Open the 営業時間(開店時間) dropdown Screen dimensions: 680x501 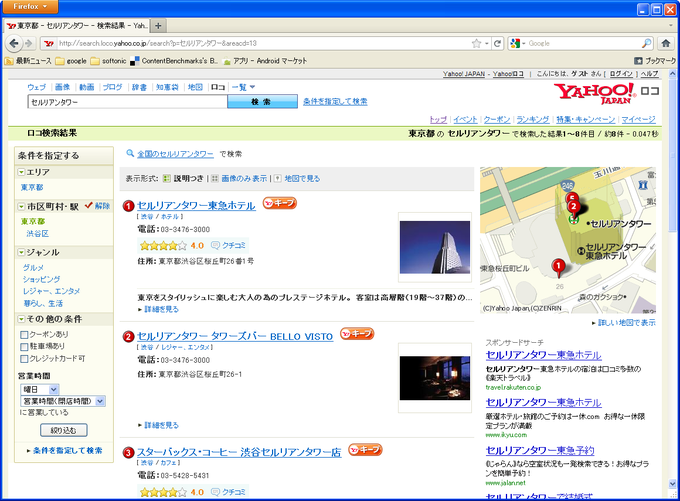62,401
